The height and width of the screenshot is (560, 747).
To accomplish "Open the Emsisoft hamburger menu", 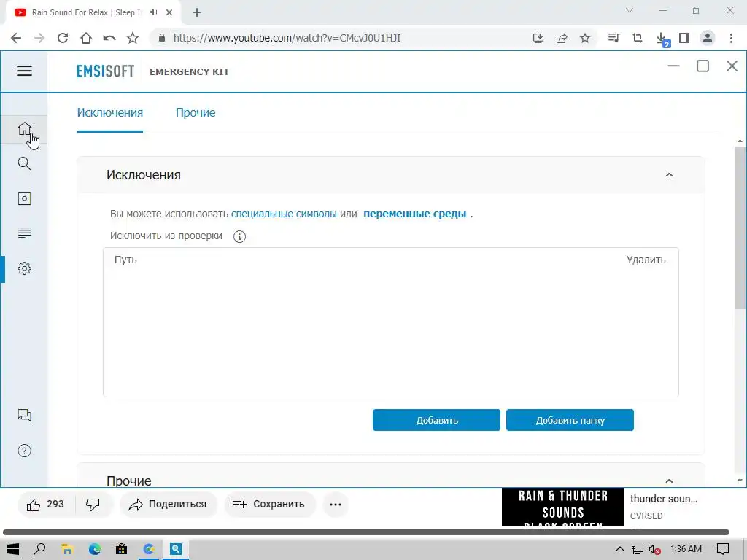I will [x=24, y=71].
